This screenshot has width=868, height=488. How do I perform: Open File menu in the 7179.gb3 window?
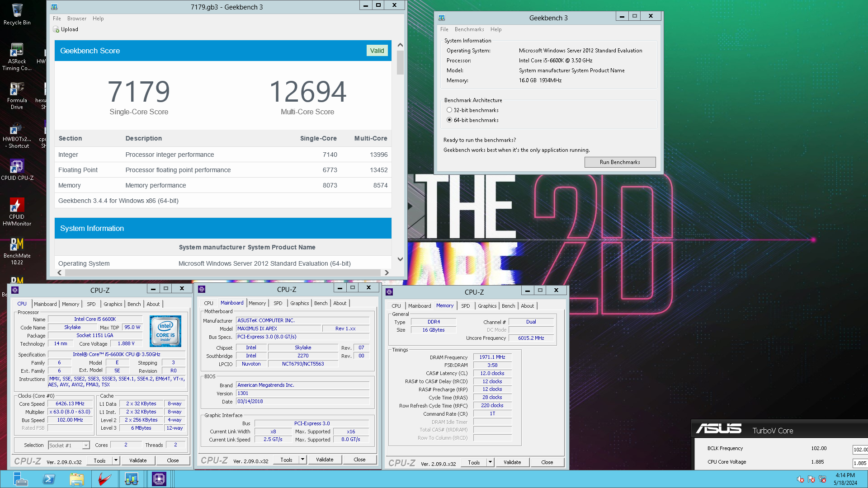coord(57,19)
